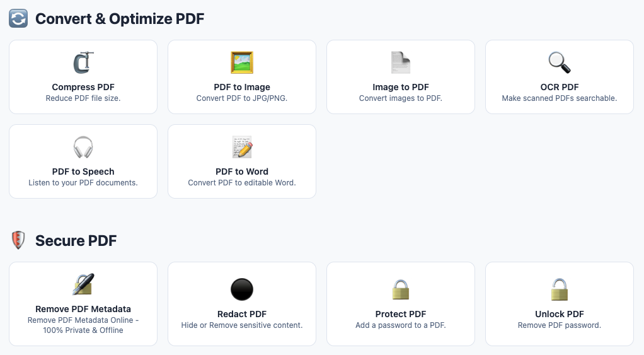Select the "Remove PDF password" text
Viewport: 644px width, 355px height.
click(560, 325)
